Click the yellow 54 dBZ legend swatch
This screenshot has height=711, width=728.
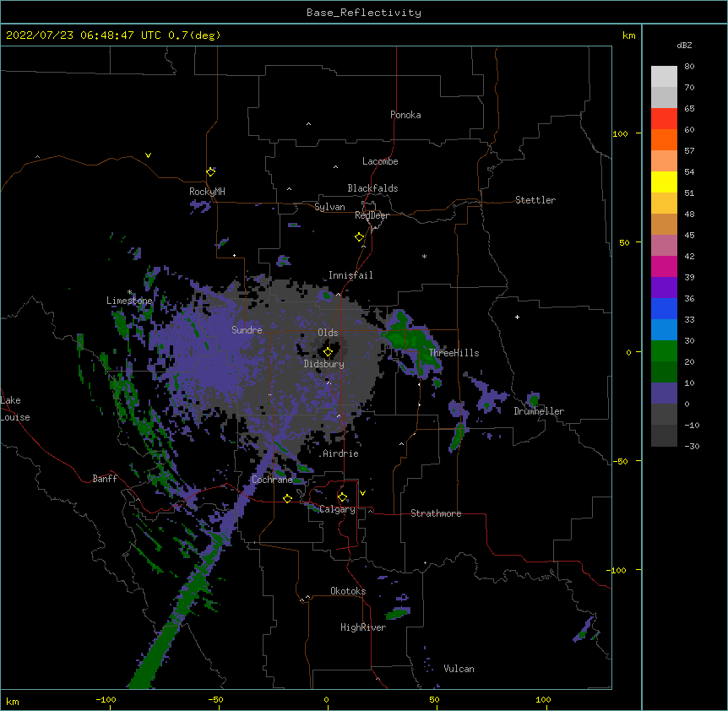pos(664,182)
